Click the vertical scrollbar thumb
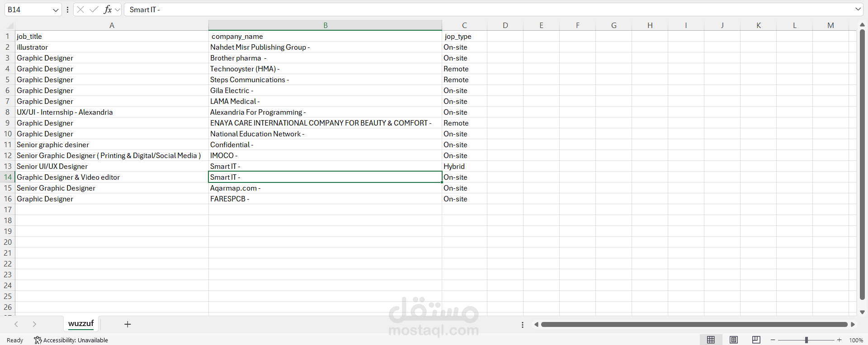The height and width of the screenshot is (345, 868). (862, 165)
